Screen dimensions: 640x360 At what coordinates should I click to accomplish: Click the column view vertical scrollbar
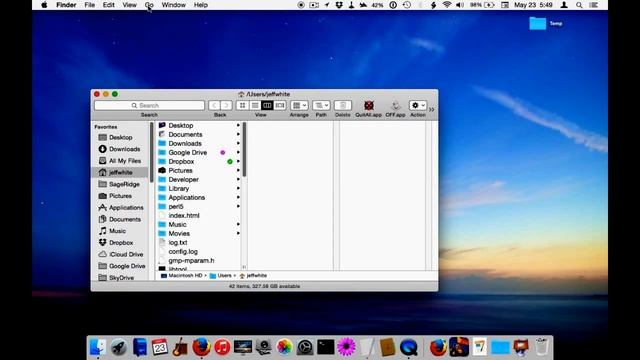coord(244,149)
